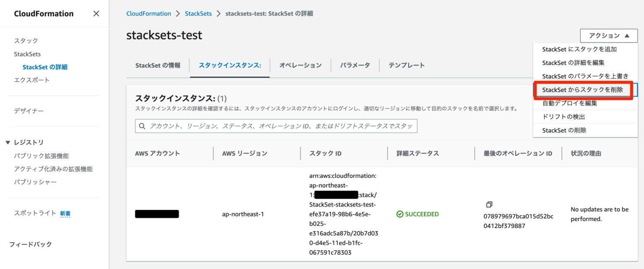The height and width of the screenshot is (269, 644).
Task: Copy the last operation ID using copy icon
Action: coord(489,204)
